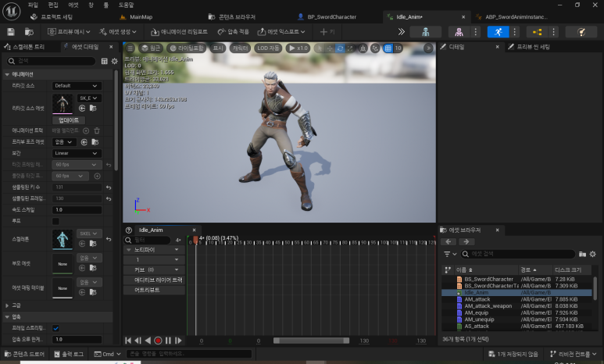Reset sampled key count to default

[109, 187]
